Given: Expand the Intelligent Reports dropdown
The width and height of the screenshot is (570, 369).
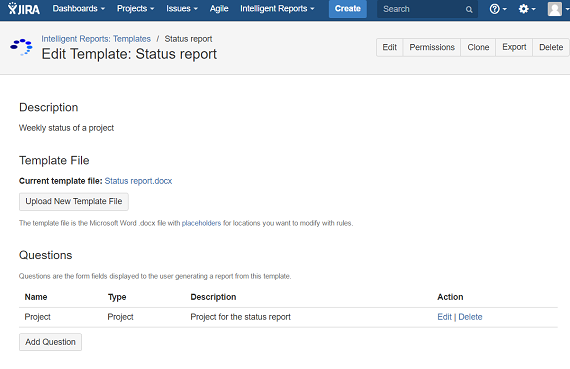Looking at the screenshot, I should 277,8.
